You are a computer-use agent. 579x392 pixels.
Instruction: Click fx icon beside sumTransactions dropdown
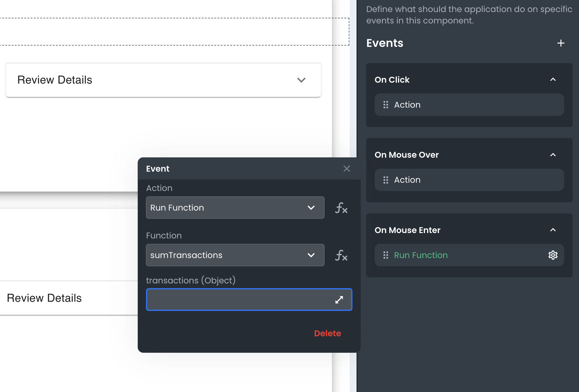(341, 255)
